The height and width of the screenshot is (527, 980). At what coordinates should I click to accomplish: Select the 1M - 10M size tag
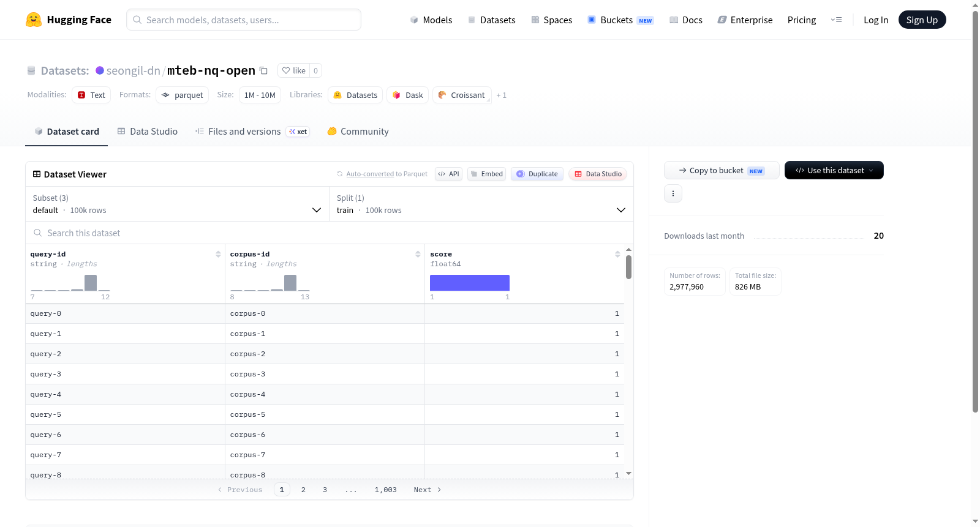coord(260,95)
